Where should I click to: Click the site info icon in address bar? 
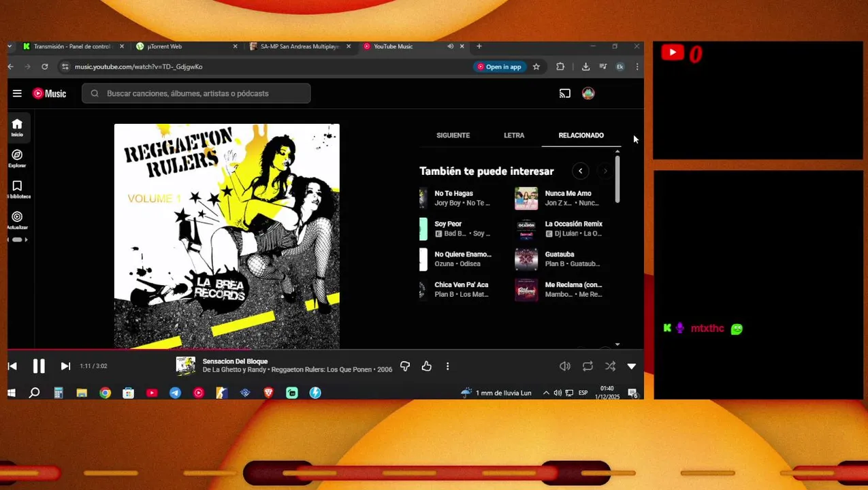click(65, 67)
